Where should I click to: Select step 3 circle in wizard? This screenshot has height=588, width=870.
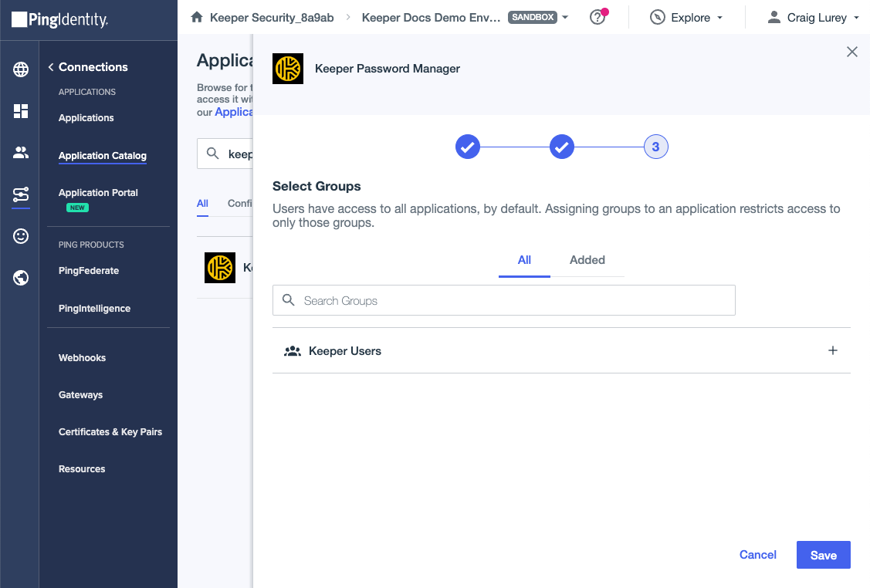[656, 147]
